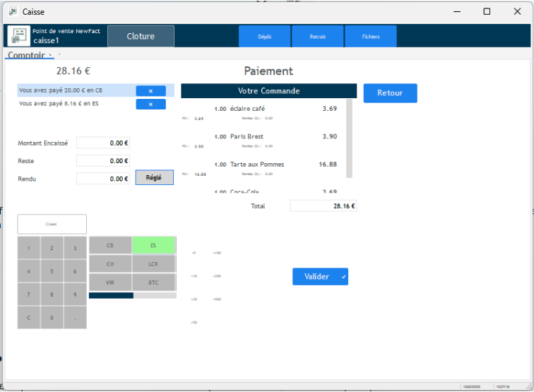Image resolution: width=534 pixels, height=392 pixels.
Task: Click the Total 28.16 € field
Action: tap(324, 206)
